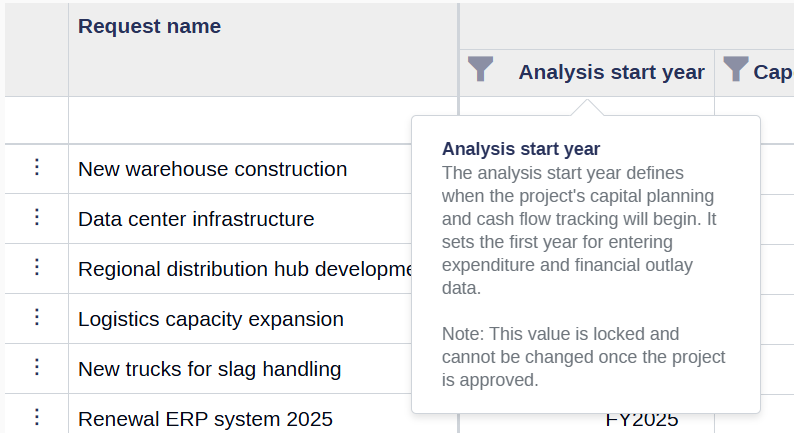794x433 pixels.
Task: Click the Analysis start year tooltip title
Action: pos(521,149)
